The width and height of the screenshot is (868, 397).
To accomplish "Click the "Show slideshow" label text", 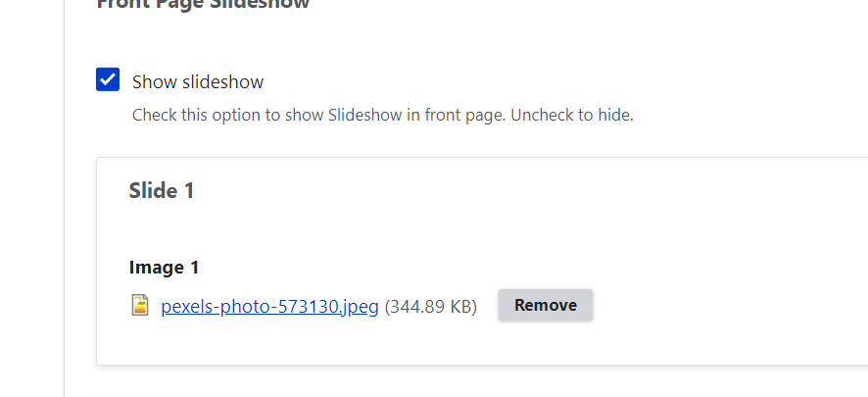I will [x=198, y=81].
